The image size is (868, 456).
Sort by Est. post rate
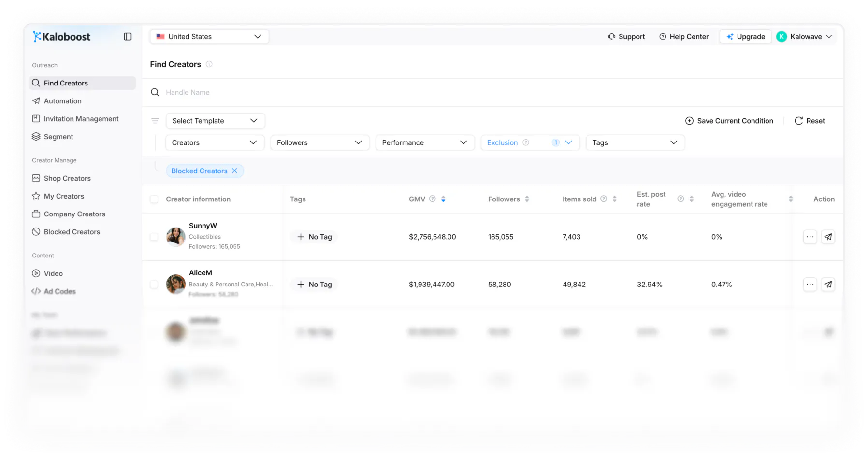pos(692,199)
